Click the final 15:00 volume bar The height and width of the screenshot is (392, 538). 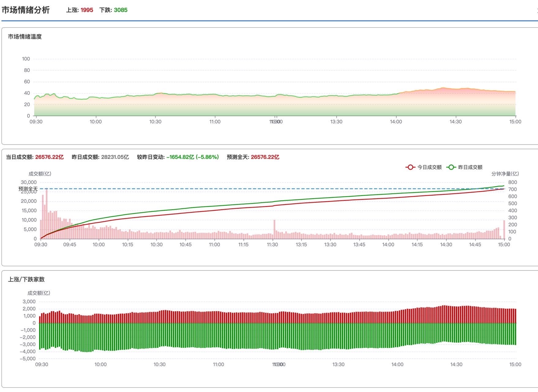pyautogui.click(x=504, y=230)
